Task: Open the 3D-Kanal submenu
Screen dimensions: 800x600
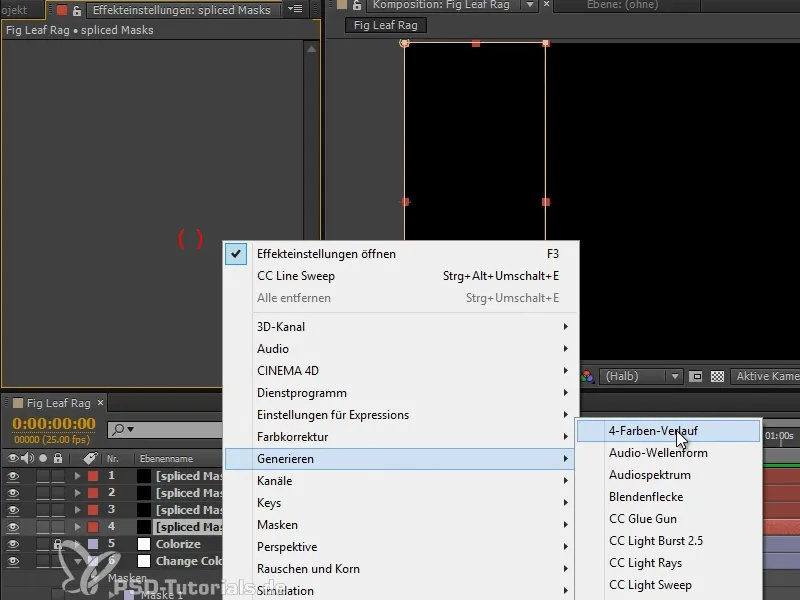Action: 402,327
